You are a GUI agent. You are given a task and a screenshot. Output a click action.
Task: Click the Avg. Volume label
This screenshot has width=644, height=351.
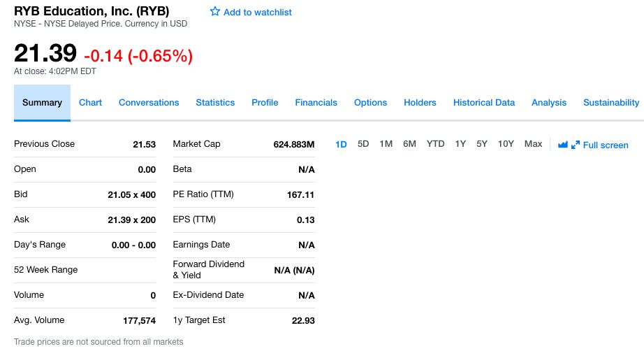click(x=39, y=320)
